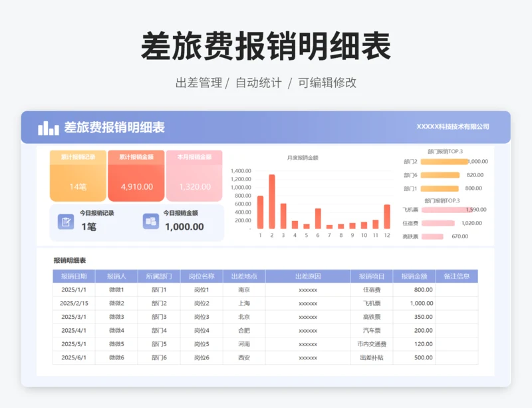Viewport: 532px width, 408px height.
Task: Click the 市内交通费 cell
Action: (x=372, y=344)
